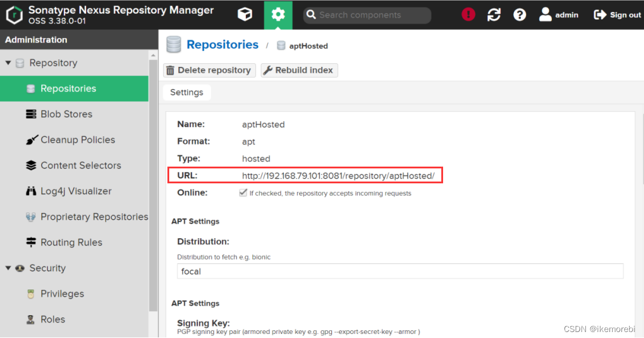Click the Delete repository button
This screenshot has width=644, height=338.
click(209, 70)
